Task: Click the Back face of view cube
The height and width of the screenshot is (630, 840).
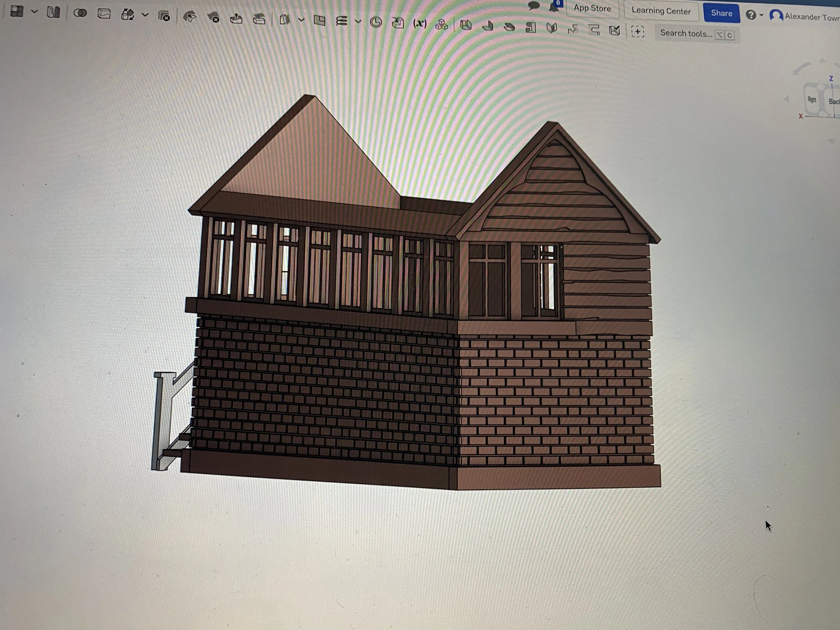Action: click(x=834, y=101)
